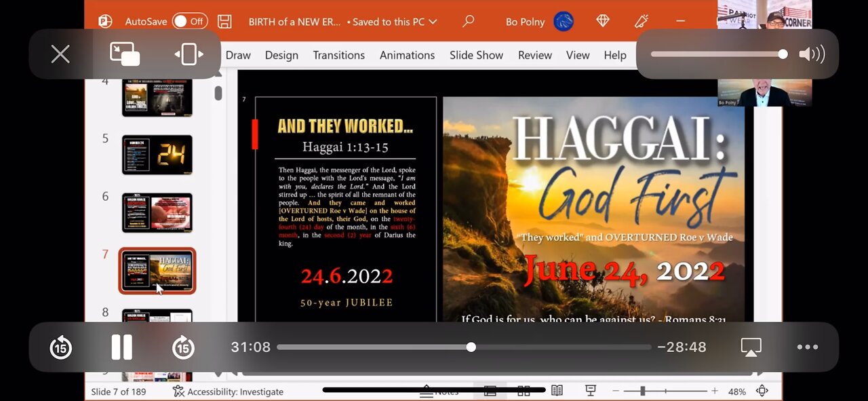
Task: Start Slide Show from status bar
Action: (x=591, y=391)
